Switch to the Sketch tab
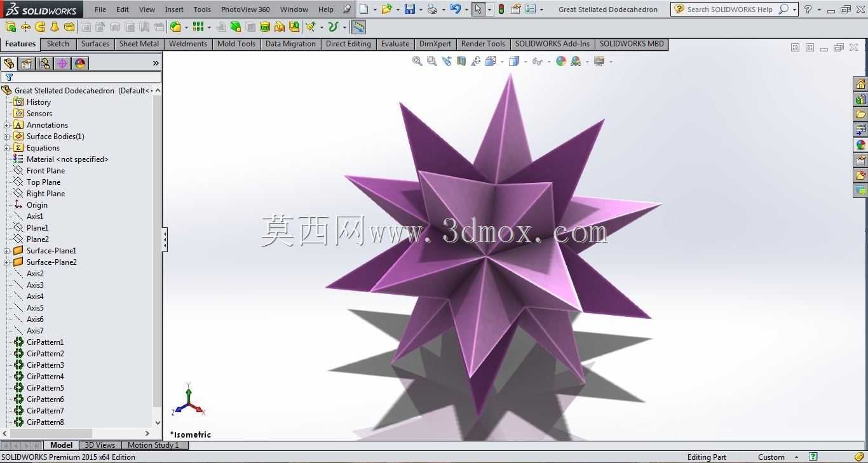The height and width of the screenshot is (463, 868). pyautogui.click(x=58, y=44)
